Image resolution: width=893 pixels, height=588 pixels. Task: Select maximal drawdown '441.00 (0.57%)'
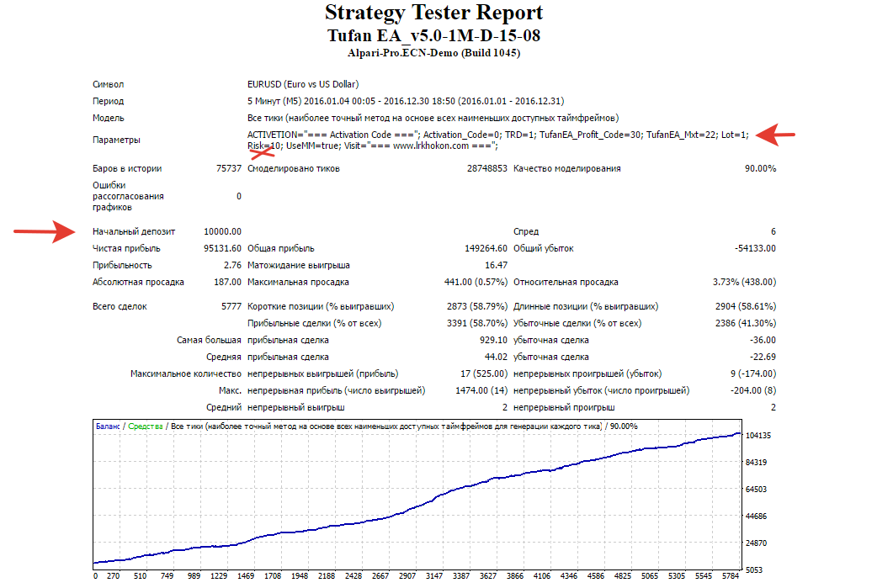pyautogui.click(x=476, y=283)
